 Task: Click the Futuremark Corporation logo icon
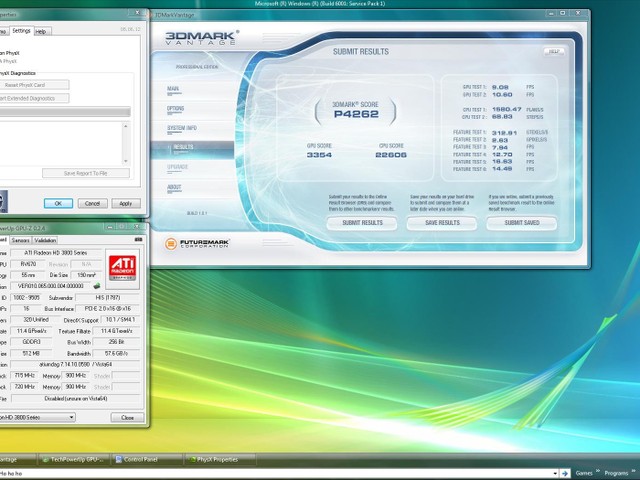coord(171,244)
